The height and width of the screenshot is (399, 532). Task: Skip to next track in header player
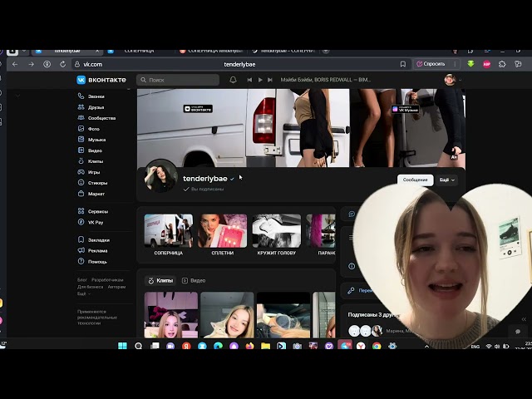[270, 80]
